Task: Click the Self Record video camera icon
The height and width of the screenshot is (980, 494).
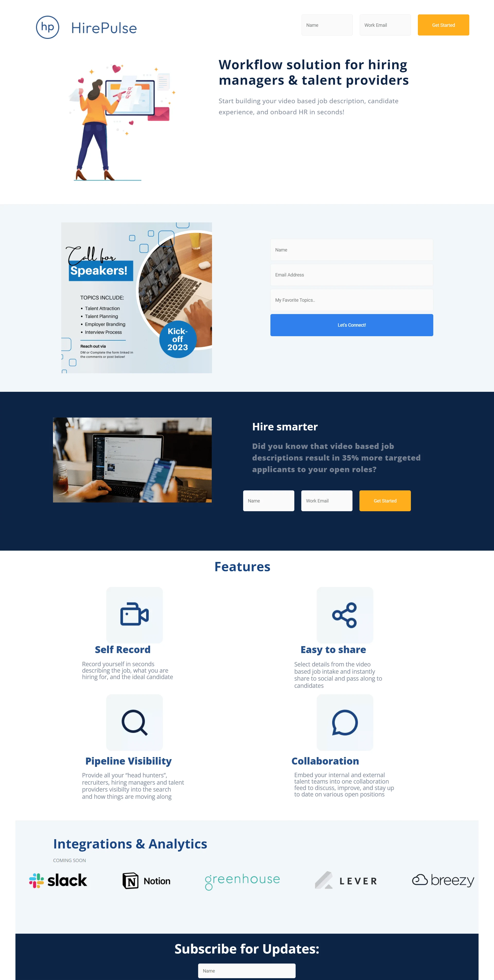Action: coord(134,614)
